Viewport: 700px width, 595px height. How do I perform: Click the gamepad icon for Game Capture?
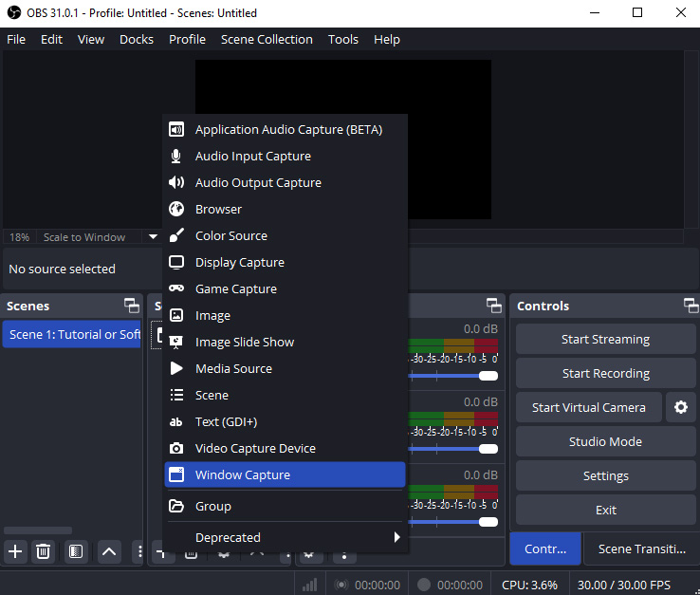point(176,288)
